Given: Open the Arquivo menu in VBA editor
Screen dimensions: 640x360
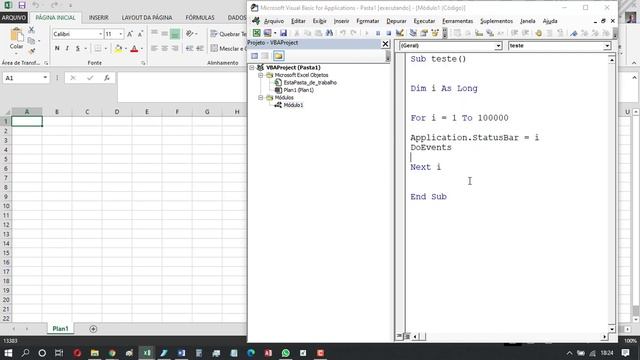Looking at the screenshot, I should click(x=273, y=21).
